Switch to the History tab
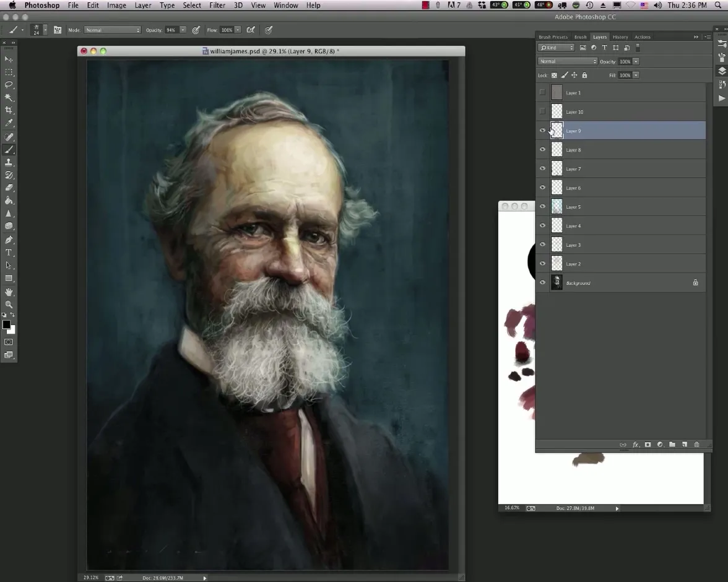This screenshot has width=728, height=582. click(620, 37)
